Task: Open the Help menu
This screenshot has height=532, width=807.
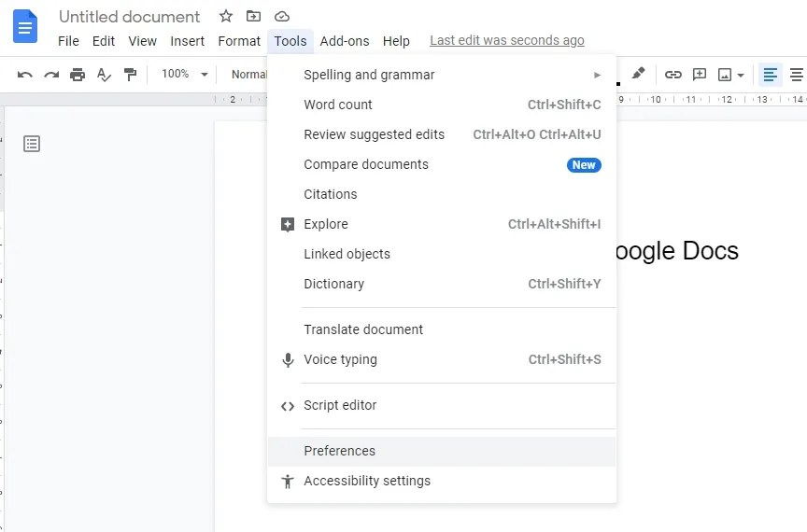Action: (396, 41)
